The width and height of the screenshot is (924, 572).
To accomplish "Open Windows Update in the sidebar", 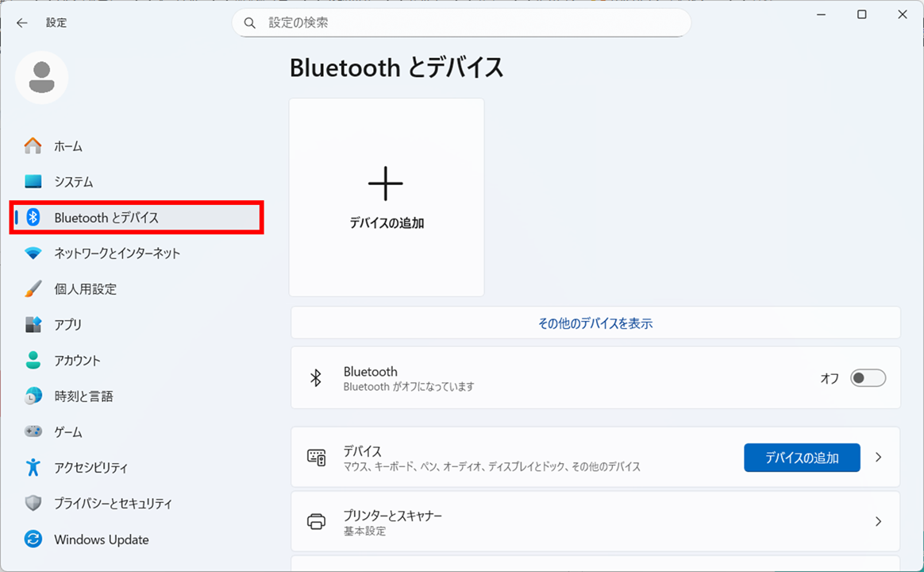I will tap(137, 539).
